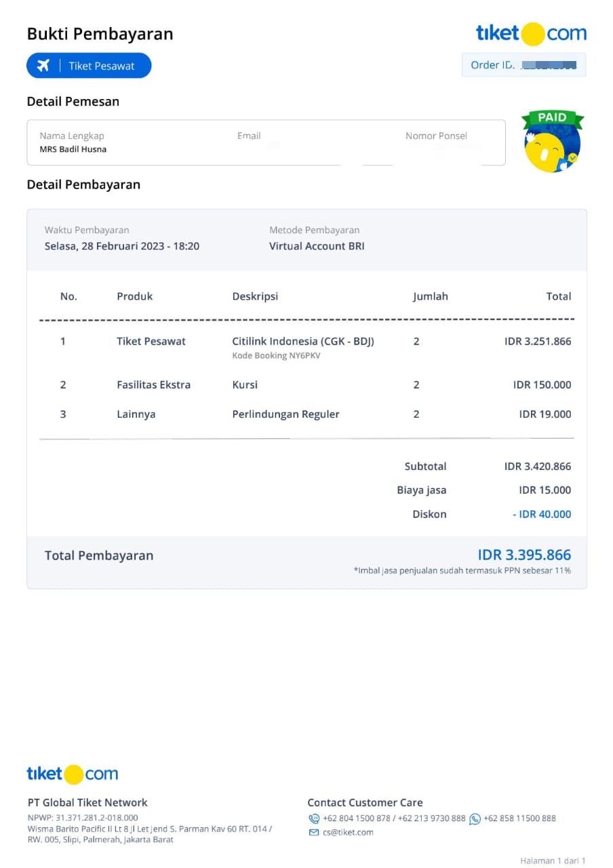
Task: Click the name MRS Badil Husna
Action: pos(73,149)
